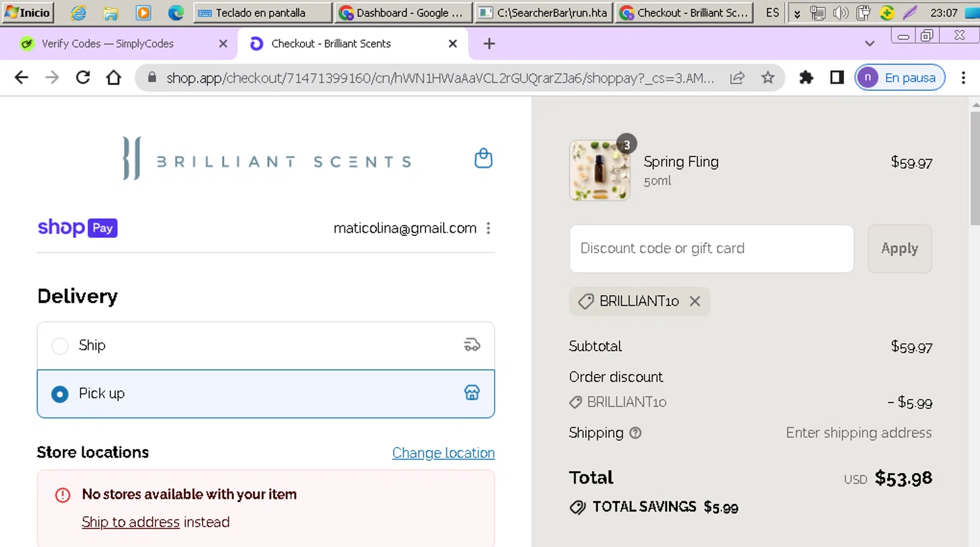
Task: Click the Change location link
Action: [x=444, y=453]
